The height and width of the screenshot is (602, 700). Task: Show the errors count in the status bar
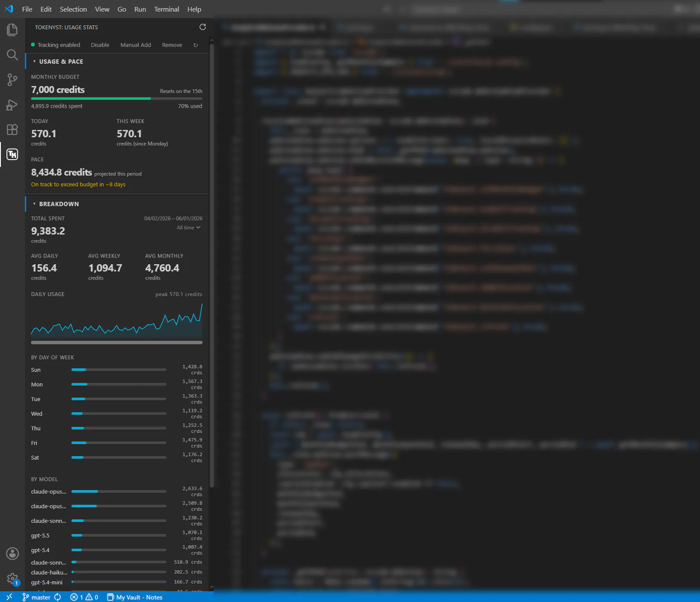[x=77, y=597]
